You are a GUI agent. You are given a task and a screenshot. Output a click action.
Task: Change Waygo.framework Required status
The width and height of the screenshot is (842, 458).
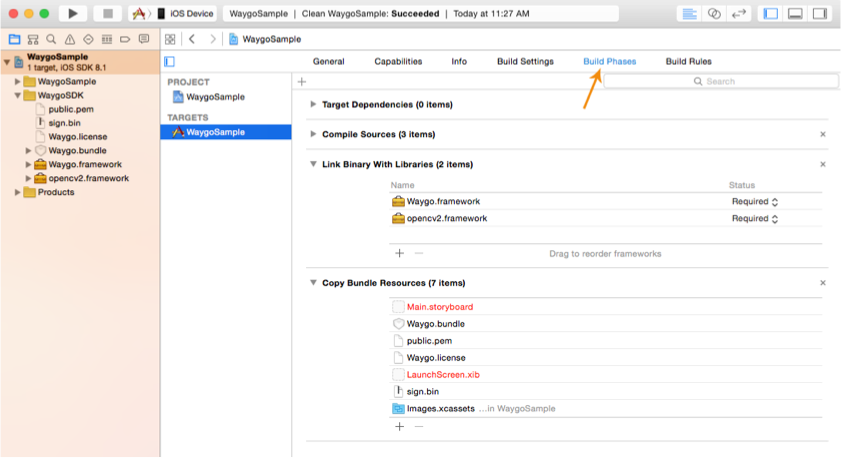[755, 202]
